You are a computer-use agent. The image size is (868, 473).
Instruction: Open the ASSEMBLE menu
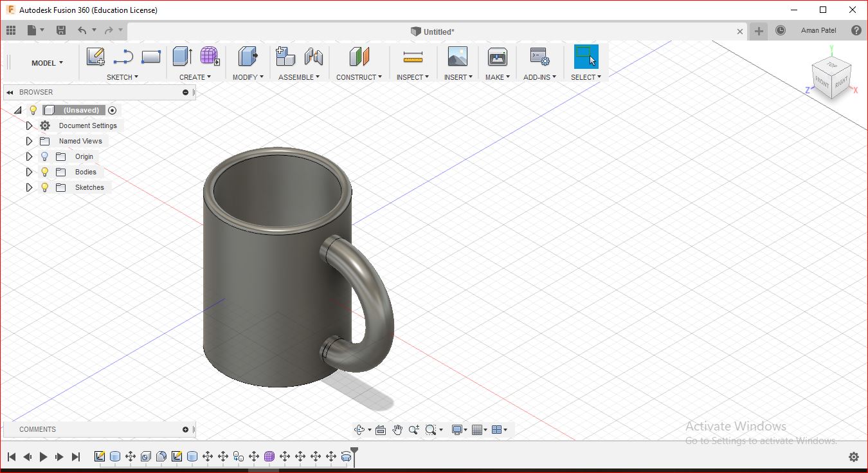tap(300, 77)
